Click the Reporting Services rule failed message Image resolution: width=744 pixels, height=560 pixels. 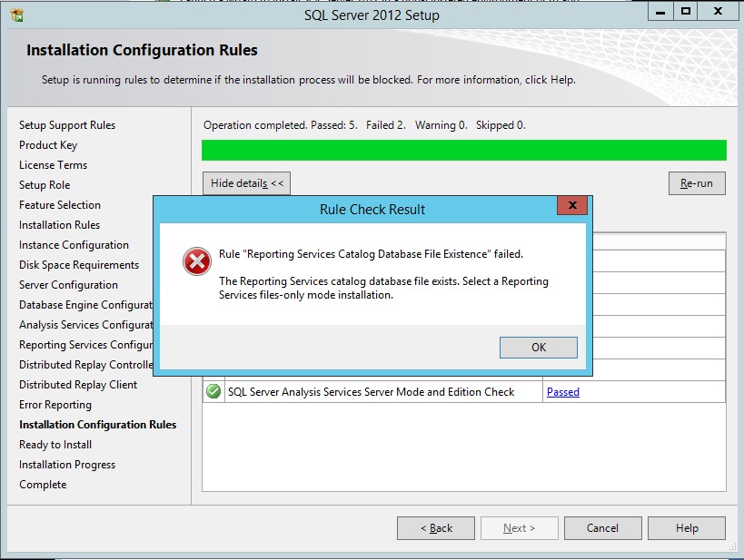[371, 254]
